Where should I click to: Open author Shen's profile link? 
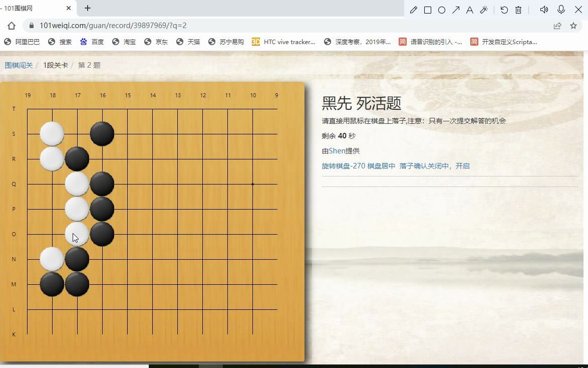[x=337, y=151]
